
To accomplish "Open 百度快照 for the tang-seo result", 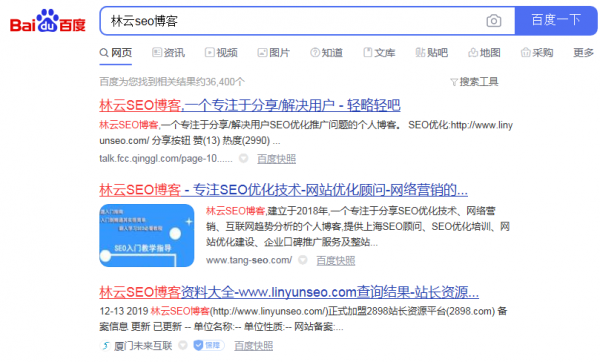I will [x=336, y=260].
